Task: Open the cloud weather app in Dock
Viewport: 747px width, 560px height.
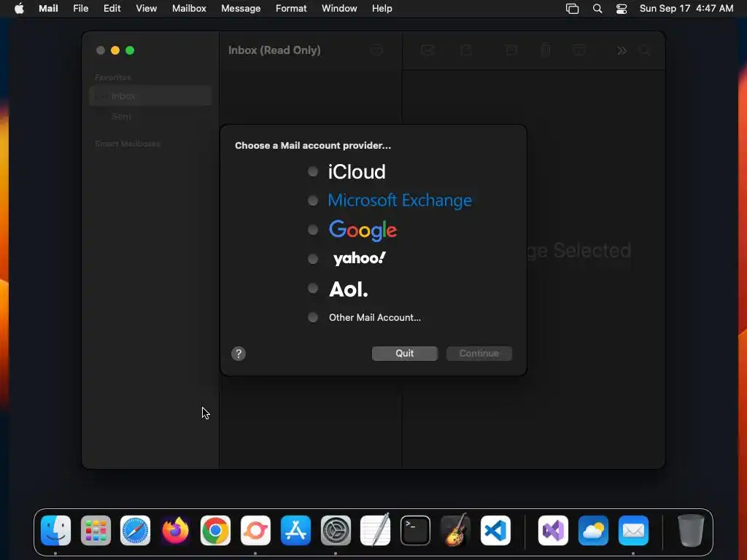Action: tap(593, 531)
